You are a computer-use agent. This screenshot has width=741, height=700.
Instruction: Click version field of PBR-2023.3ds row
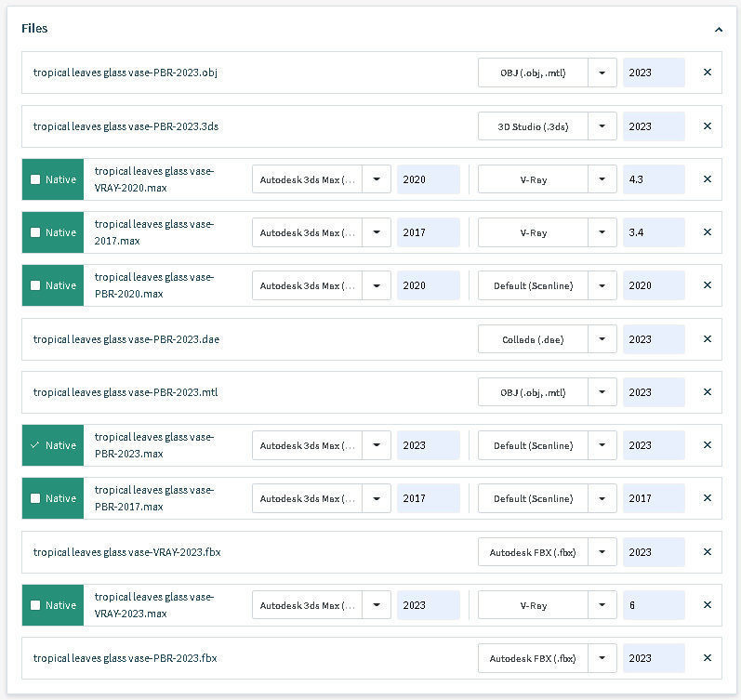pos(653,126)
